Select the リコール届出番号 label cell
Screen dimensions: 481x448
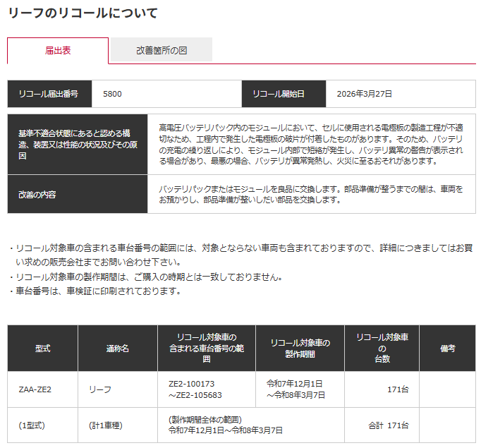click(49, 94)
